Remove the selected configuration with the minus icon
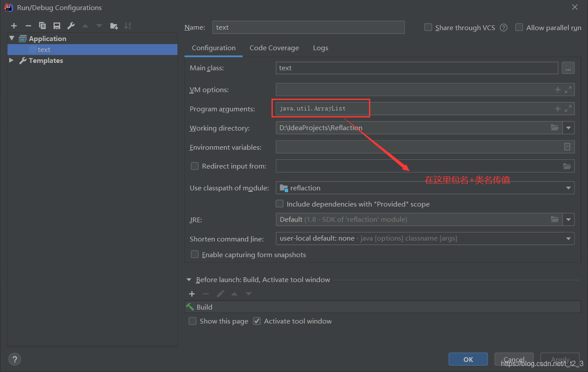The height and width of the screenshot is (372, 588). coord(28,26)
